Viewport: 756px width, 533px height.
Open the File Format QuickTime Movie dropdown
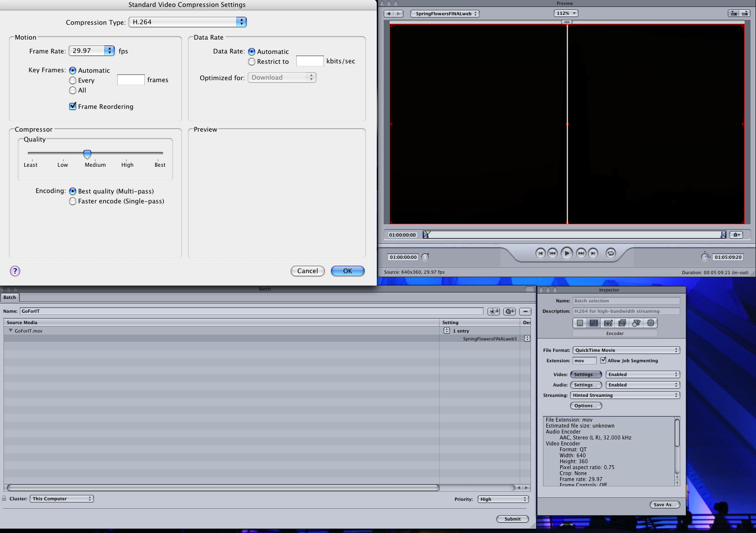(x=626, y=350)
